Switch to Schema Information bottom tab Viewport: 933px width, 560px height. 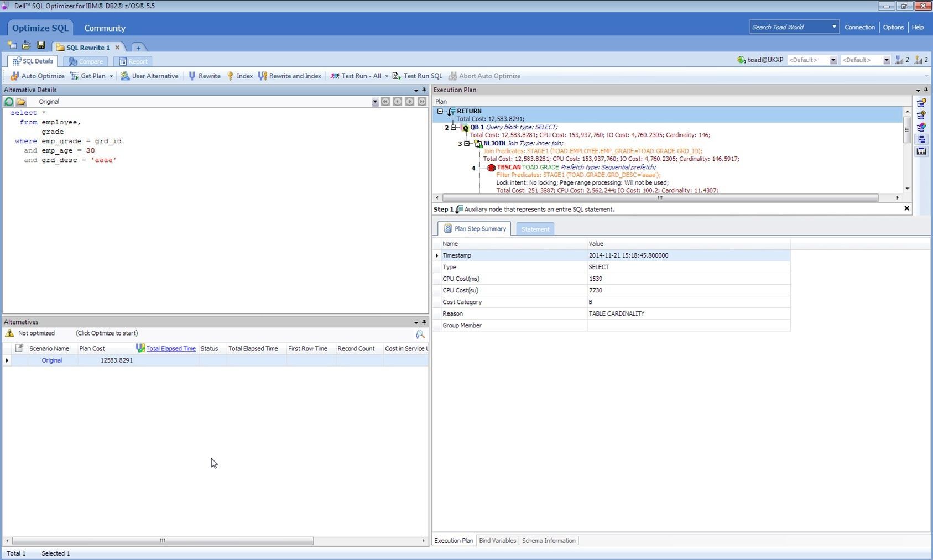pos(549,541)
